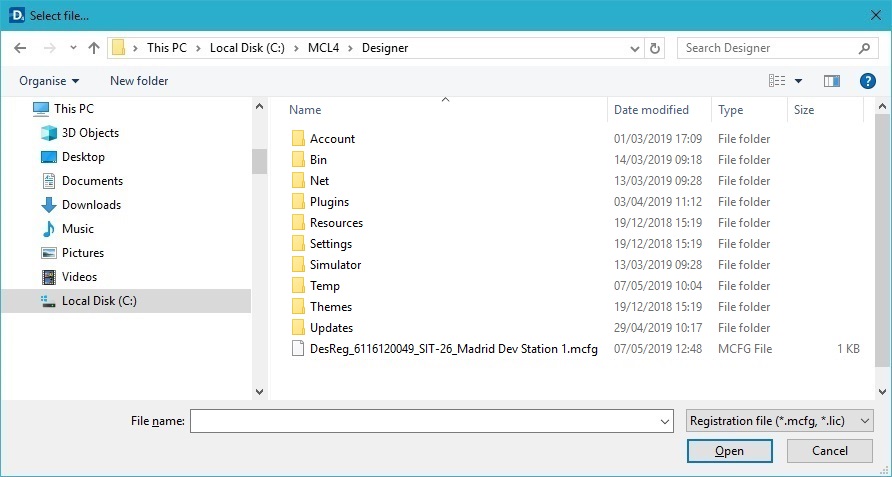Expand the Organise dropdown menu
This screenshot has width=892, height=477.
tap(49, 81)
